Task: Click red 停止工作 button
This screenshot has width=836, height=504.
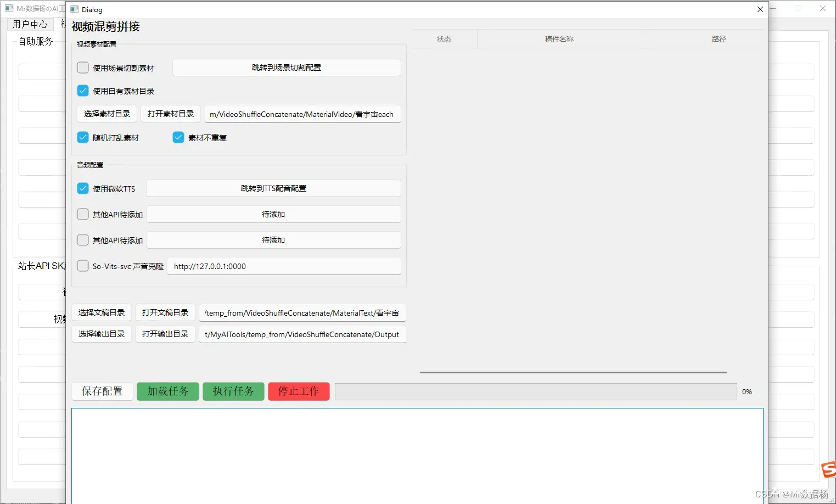Action: 299,391
